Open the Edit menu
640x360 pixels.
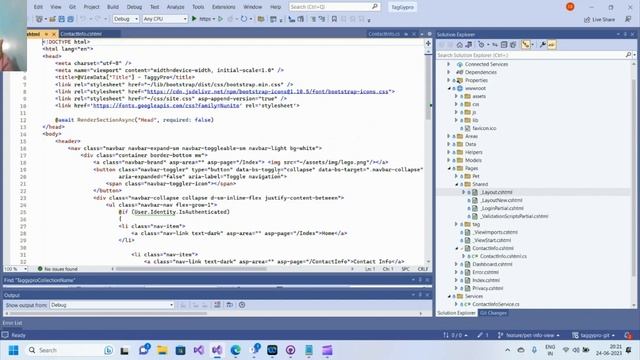click(38, 7)
